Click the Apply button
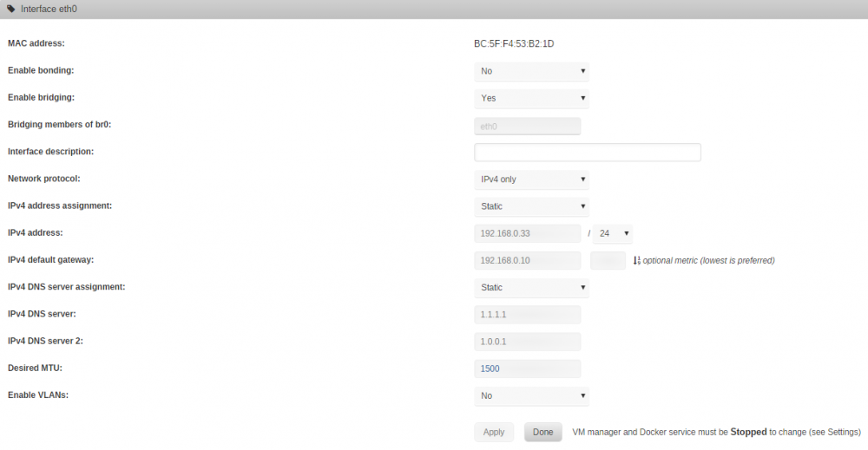Image resolution: width=868 pixels, height=450 pixels. (494, 433)
